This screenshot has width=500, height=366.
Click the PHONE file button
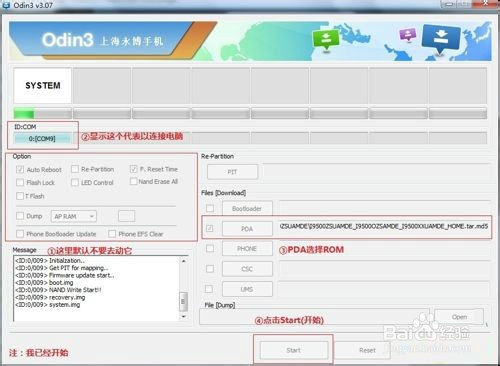pos(247,249)
